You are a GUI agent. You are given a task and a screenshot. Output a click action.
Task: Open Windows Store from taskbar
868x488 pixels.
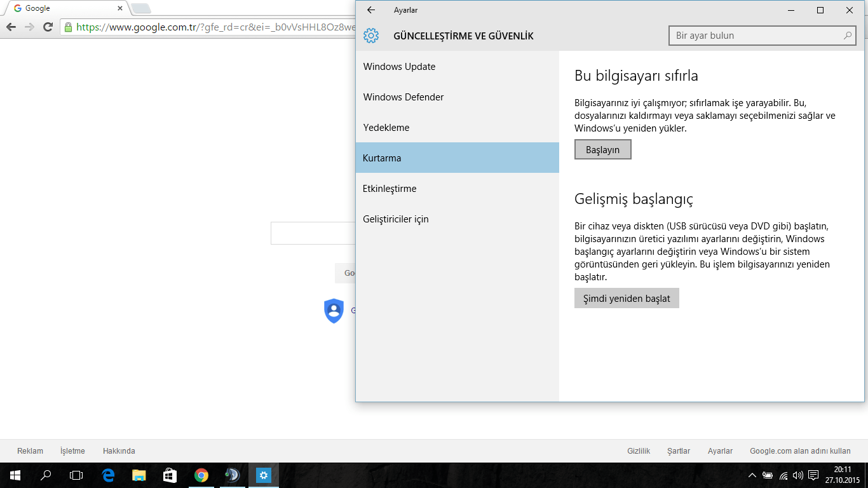pyautogui.click(x=170, y=475)
